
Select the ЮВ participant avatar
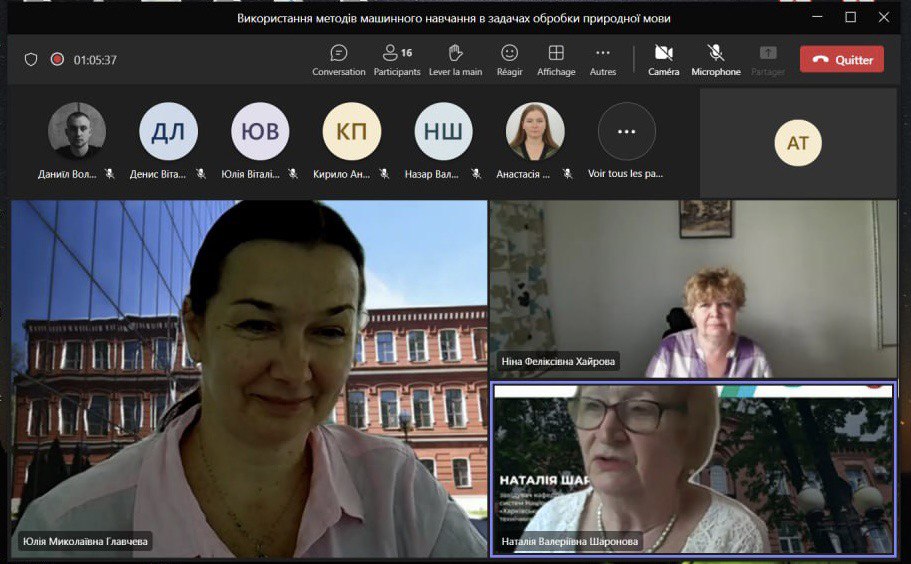pos(260,132)
